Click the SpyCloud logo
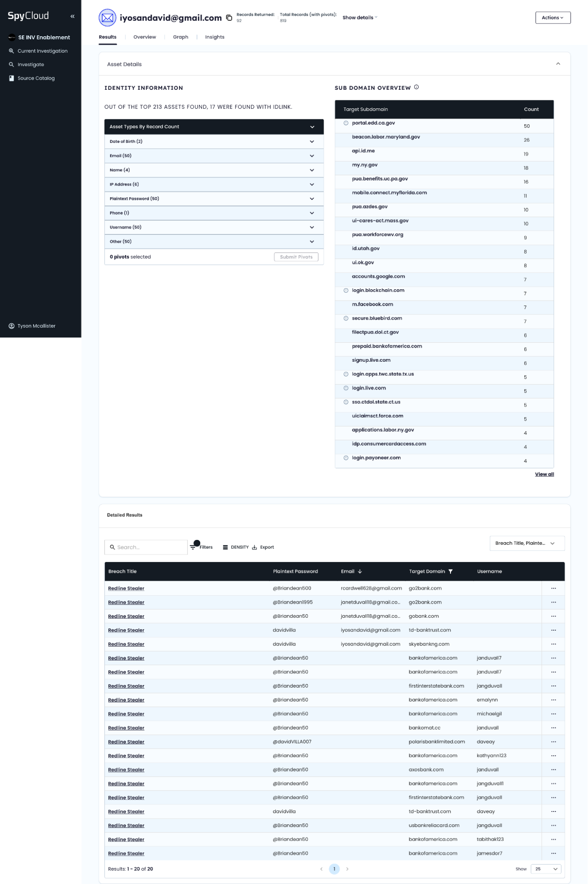This screenshot has width=588, height=884. [x=28, y=16]
